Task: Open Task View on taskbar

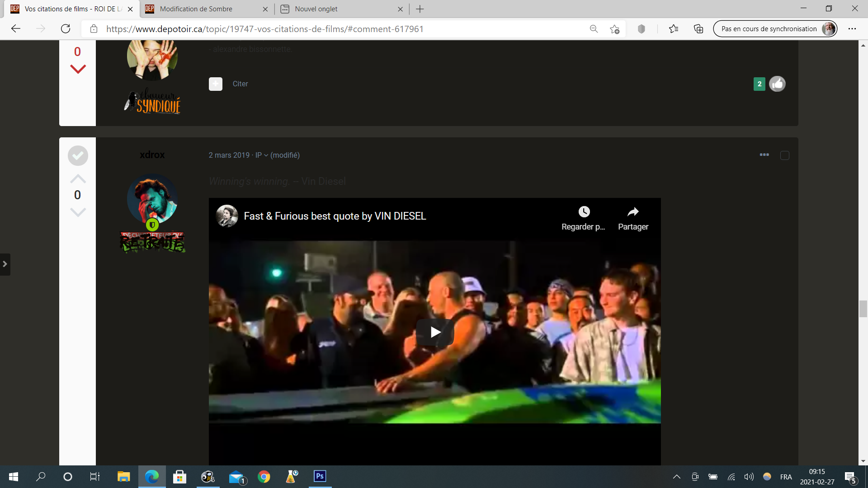Action: click(x=95, y=477)
